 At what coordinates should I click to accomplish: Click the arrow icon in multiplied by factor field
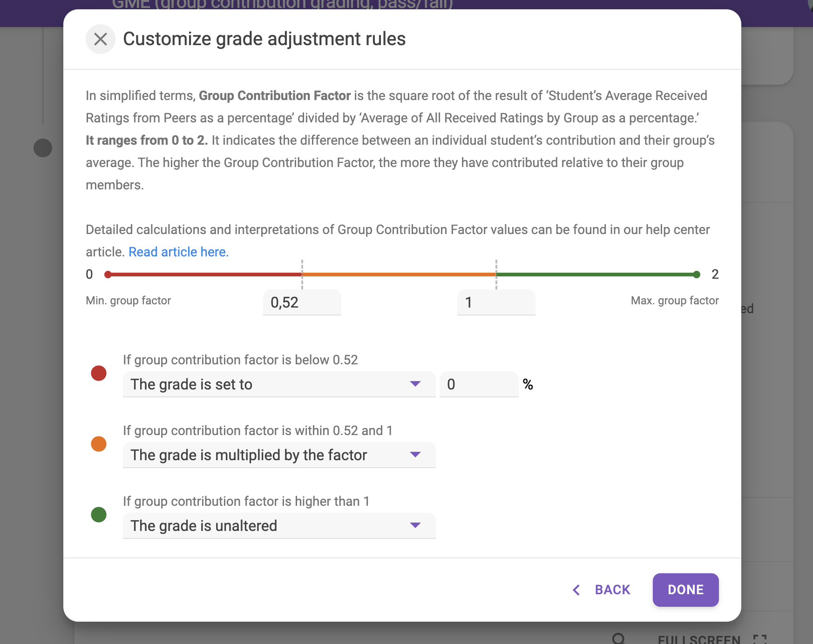click(x=415, y=455)
